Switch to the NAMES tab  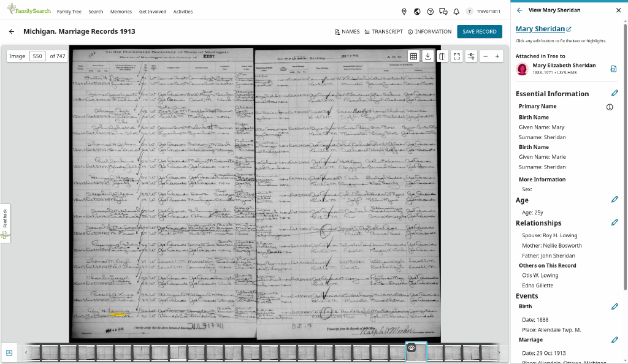(347, 32)
